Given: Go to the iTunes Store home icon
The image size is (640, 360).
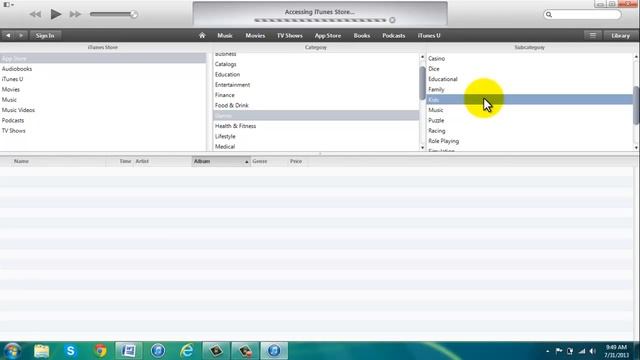Looking at the screenshot, I should [202, 36].
